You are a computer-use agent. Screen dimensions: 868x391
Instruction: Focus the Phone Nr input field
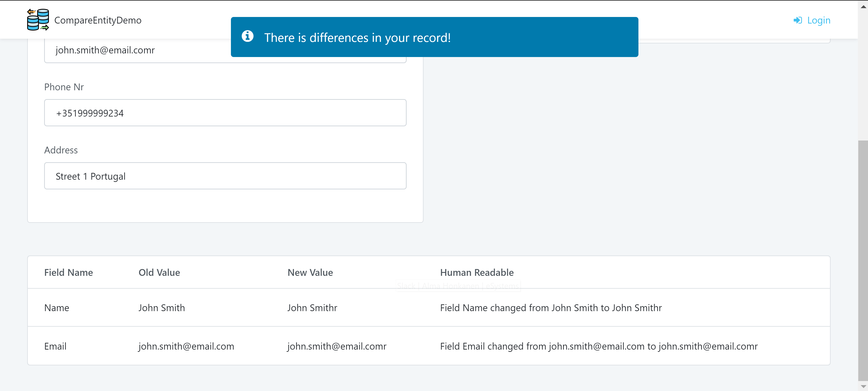click(225, 113)
